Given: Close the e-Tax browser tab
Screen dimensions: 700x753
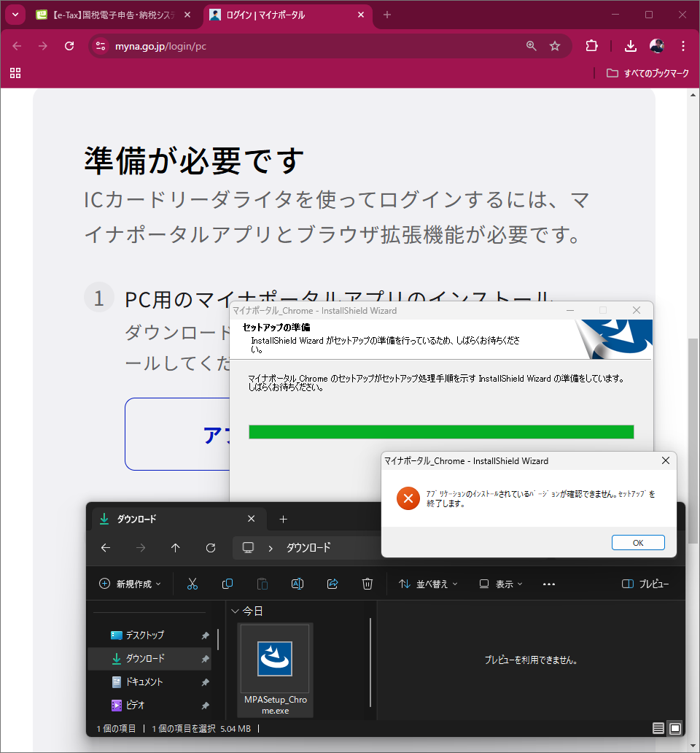Looking at the screenshot, I should pos(187,15).
